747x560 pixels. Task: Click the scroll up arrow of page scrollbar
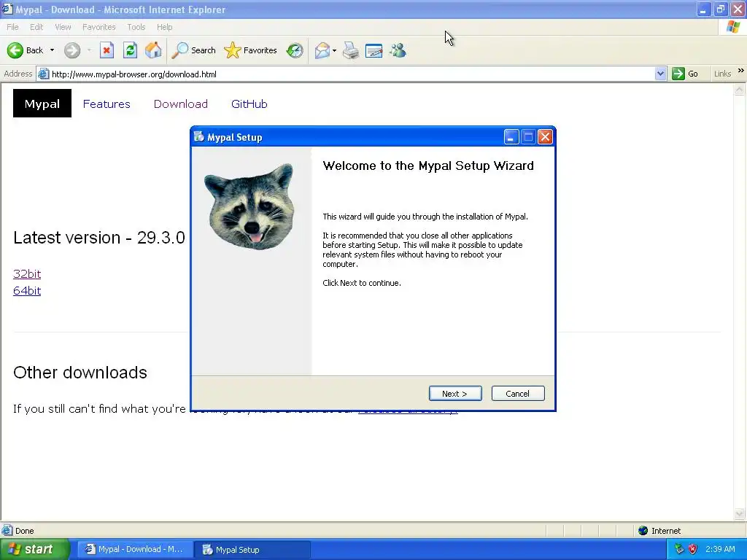(x=740, y=90)
